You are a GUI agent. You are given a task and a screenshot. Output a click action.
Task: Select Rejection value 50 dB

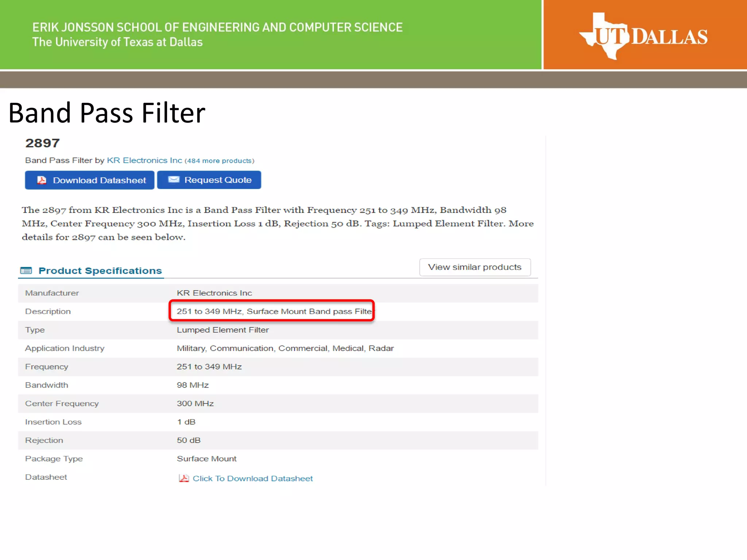(x=189, y=440)
